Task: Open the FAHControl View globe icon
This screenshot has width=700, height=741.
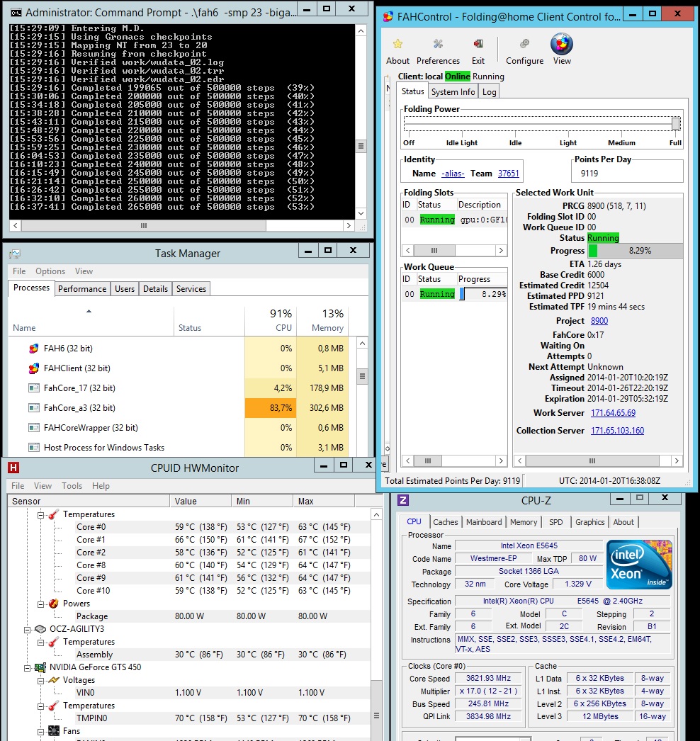Action: click(562, 44)
